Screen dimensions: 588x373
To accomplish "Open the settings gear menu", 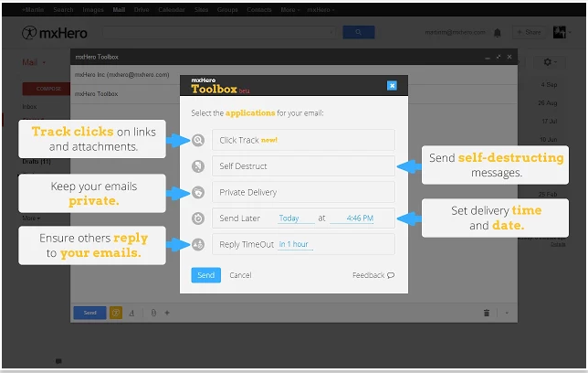I will coord(550,62).
